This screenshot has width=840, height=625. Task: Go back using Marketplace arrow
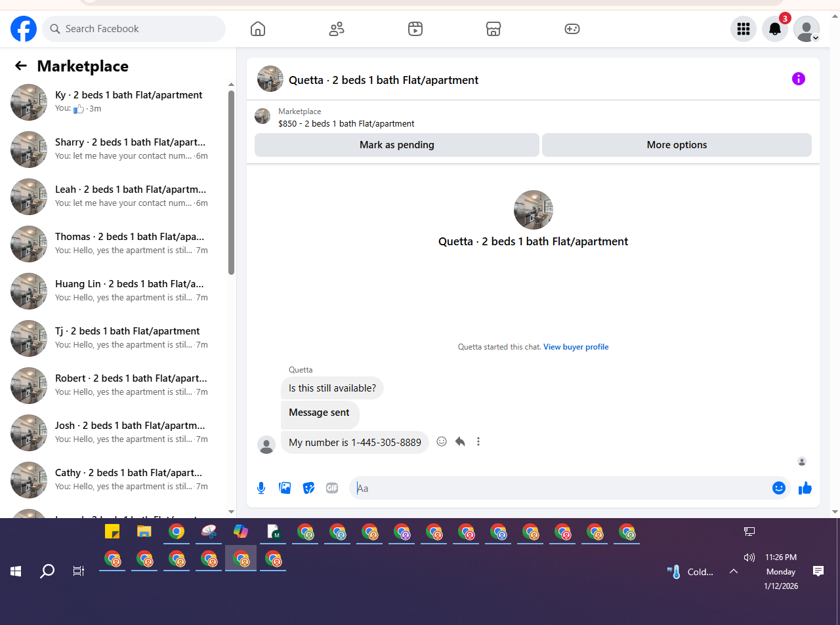point(21,66)
